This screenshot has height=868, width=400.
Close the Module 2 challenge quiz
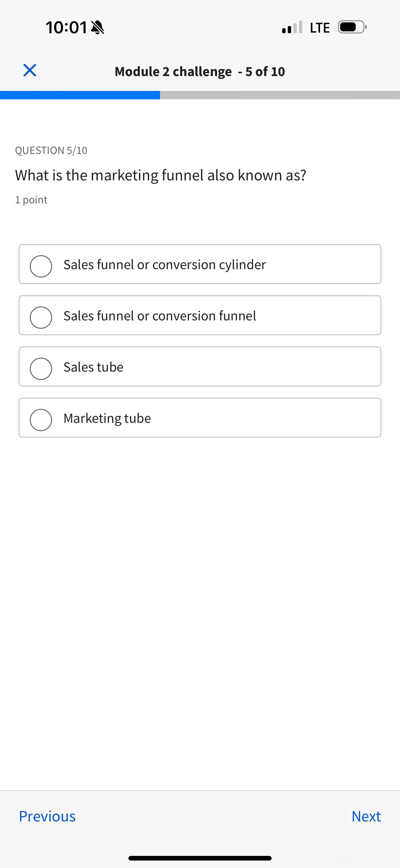(30, 70)
